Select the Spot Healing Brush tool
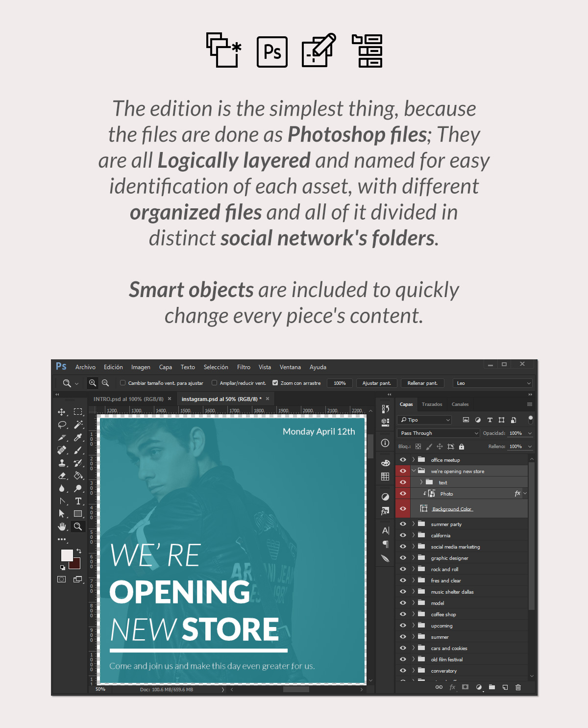Viewport: 588px width, 728px height. 62,450
